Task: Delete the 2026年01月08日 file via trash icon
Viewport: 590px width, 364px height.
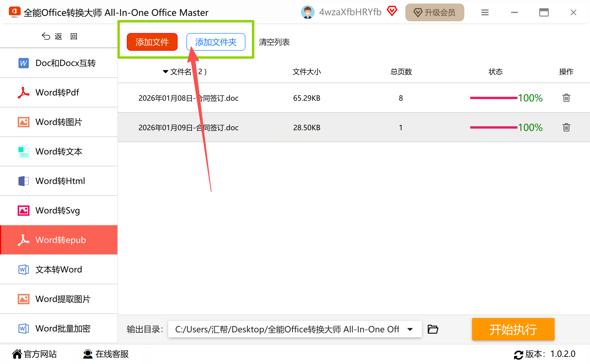Action: (566, 98)
